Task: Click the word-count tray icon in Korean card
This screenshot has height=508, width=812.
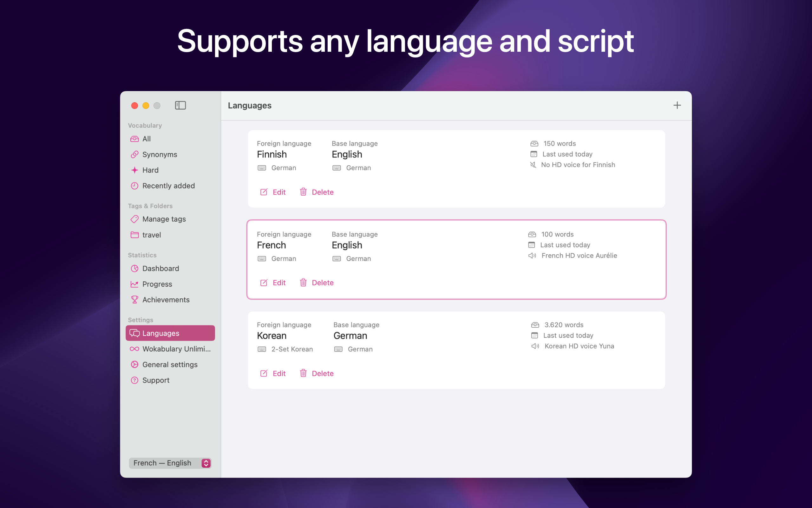Action: pos(535,325)
